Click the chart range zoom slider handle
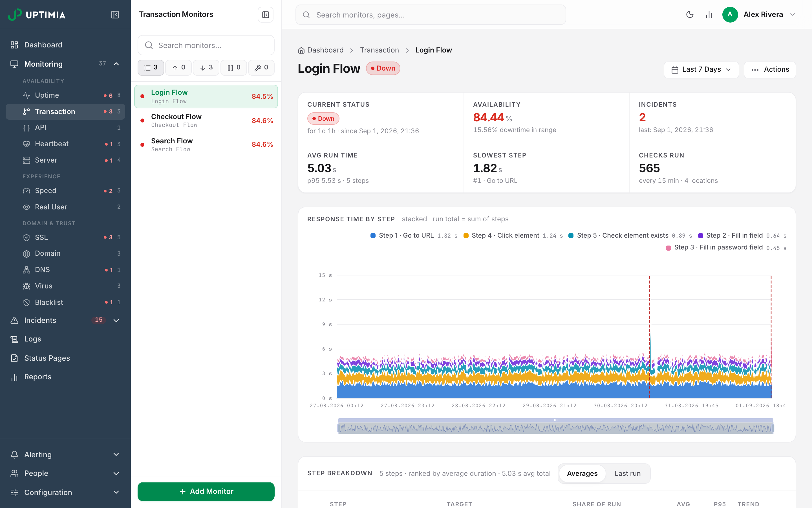The width and height of the screenshot is (812, 508). [x=556, y=420]
